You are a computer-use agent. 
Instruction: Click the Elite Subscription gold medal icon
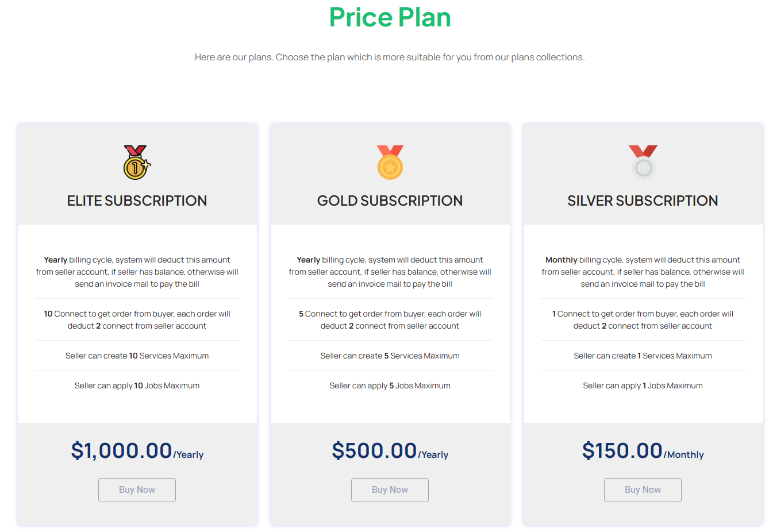coord(137,163)
